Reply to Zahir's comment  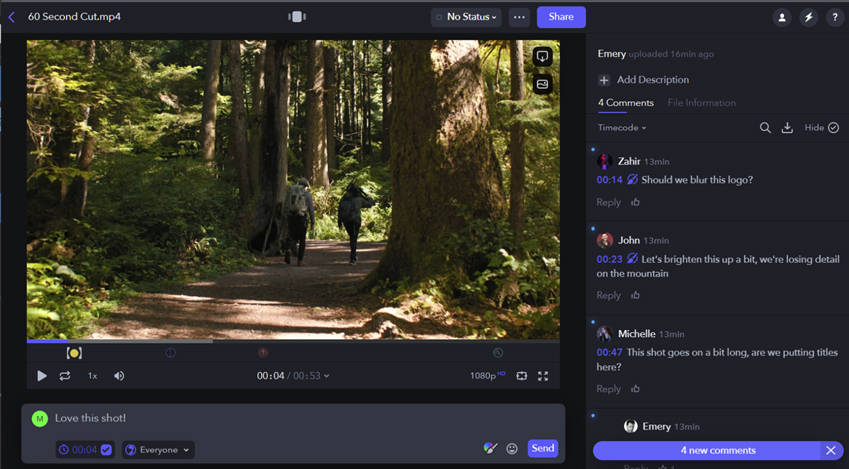[x=608, y=202]
